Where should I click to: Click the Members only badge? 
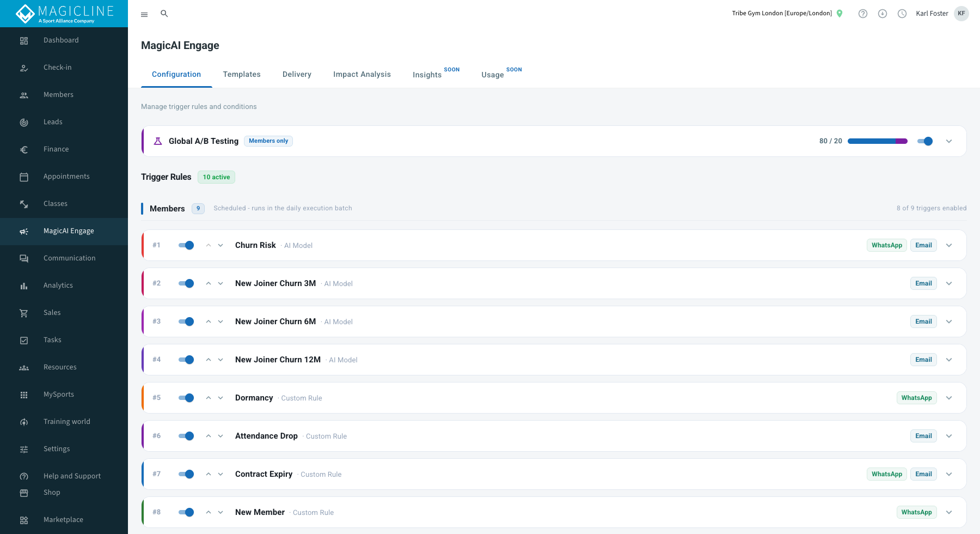point(268,141)
